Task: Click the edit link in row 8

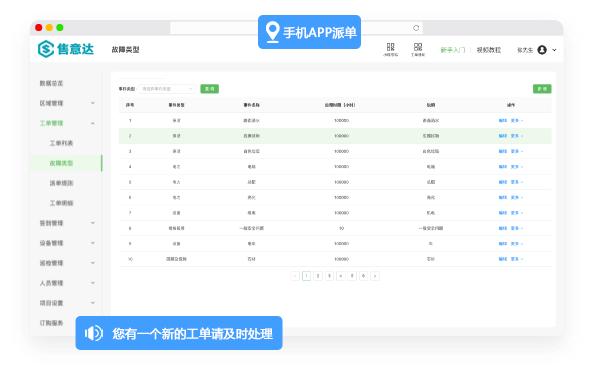Action: tap(503, 228)
